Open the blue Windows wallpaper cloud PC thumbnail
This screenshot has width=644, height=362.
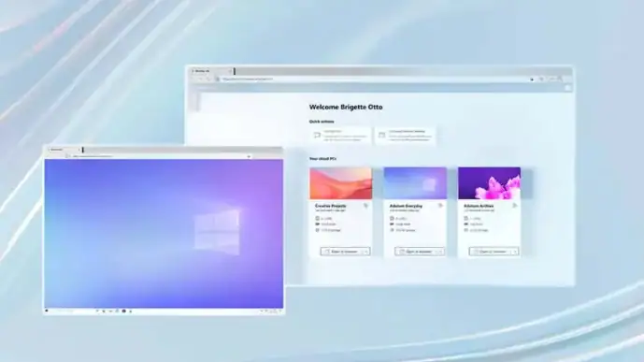click(415, 183)
